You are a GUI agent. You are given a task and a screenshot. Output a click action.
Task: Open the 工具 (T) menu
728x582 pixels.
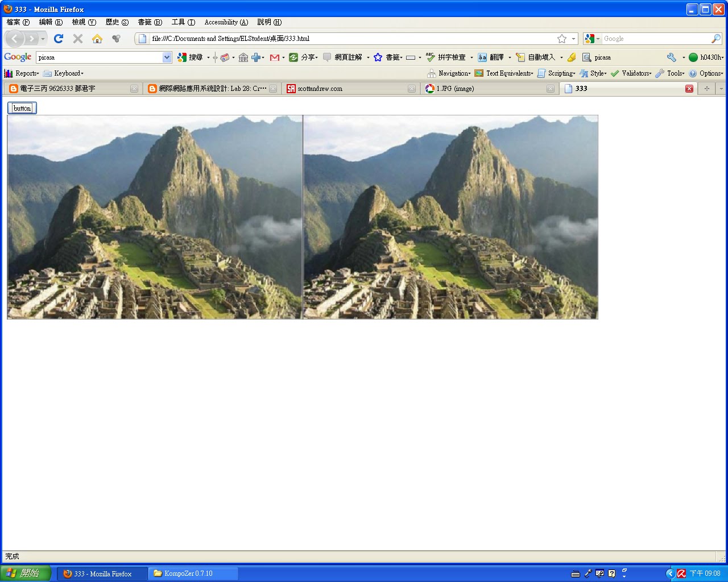[x=183, y=22]
